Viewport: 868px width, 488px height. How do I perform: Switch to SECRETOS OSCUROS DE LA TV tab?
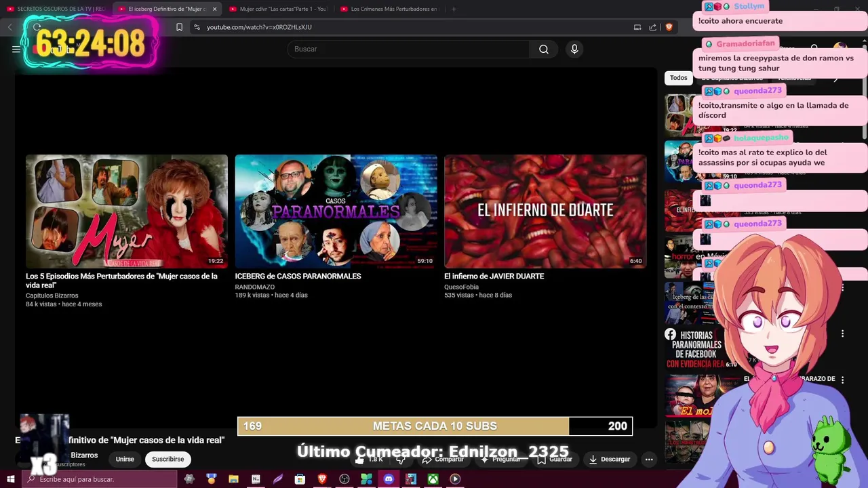56,9
